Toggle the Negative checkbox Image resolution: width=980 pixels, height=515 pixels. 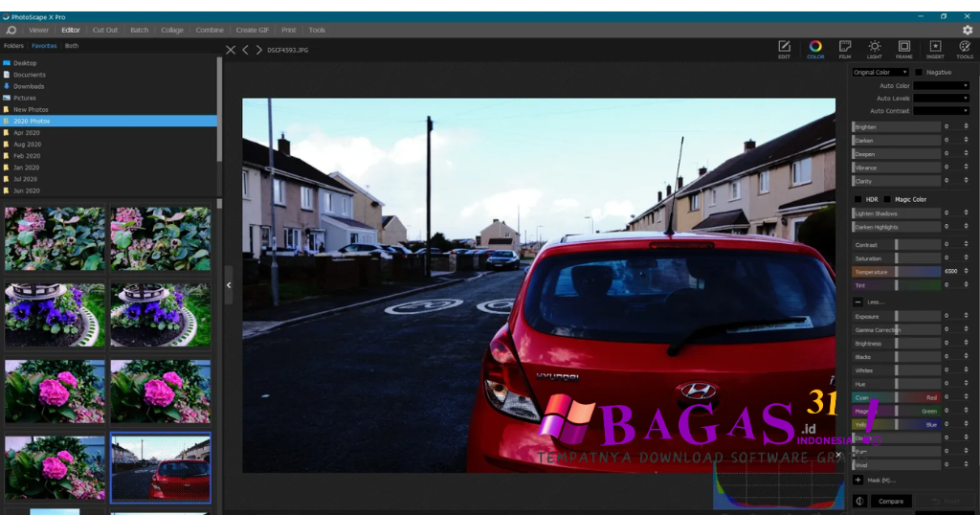point(919,73)
